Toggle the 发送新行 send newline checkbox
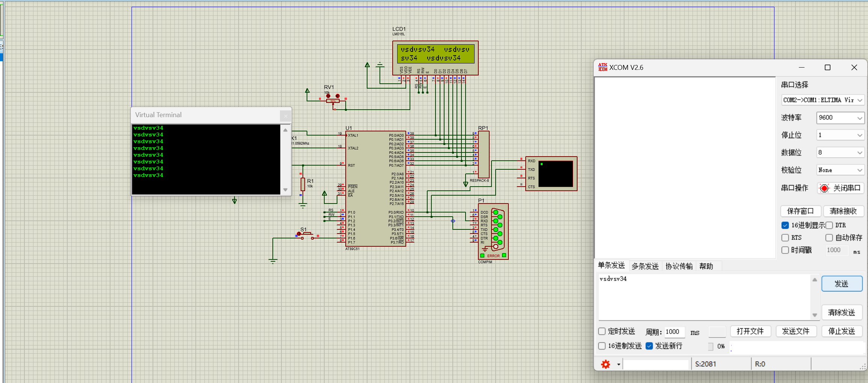 [x=649, y=346]
